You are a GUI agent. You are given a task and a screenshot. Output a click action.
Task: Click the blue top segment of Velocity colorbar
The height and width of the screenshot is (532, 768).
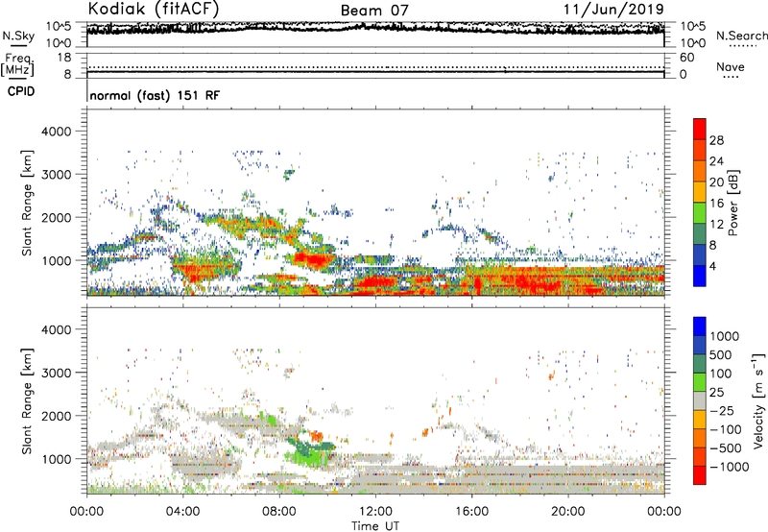pos(700,326)
